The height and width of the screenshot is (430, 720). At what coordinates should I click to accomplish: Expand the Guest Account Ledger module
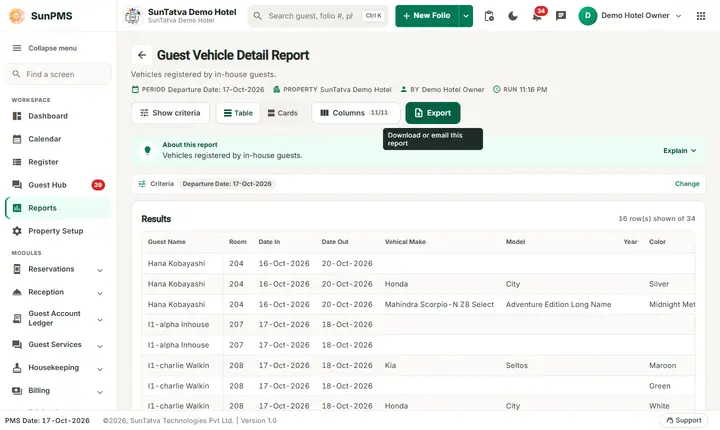pos(58,318)
